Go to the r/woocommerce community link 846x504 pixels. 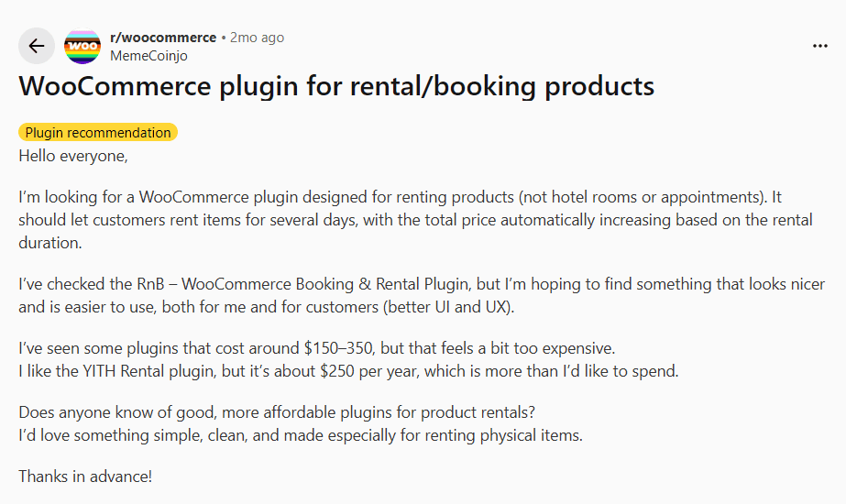[x=162, y=38]
